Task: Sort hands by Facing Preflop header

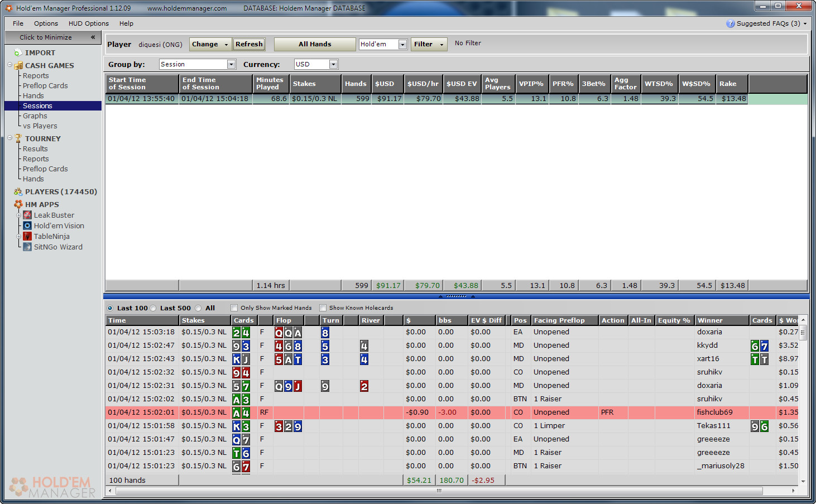Action: tap(564, 320)
